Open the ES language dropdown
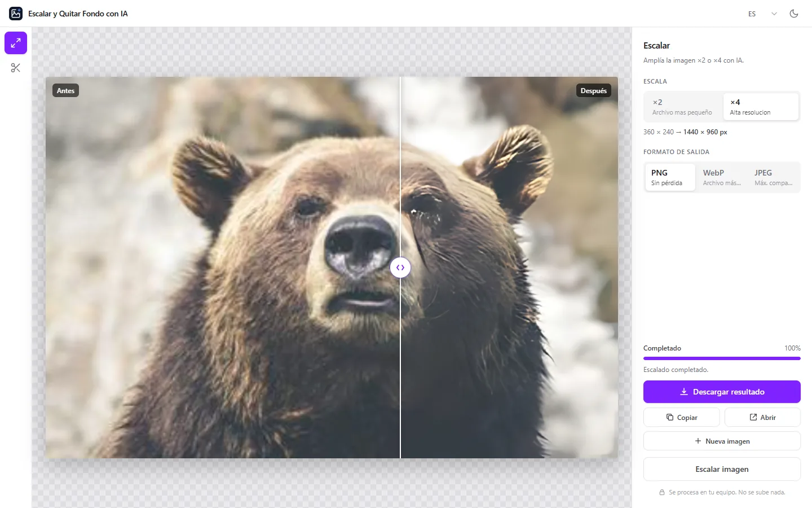The height and width of the screenshot is (508, 812). point(762,14)
